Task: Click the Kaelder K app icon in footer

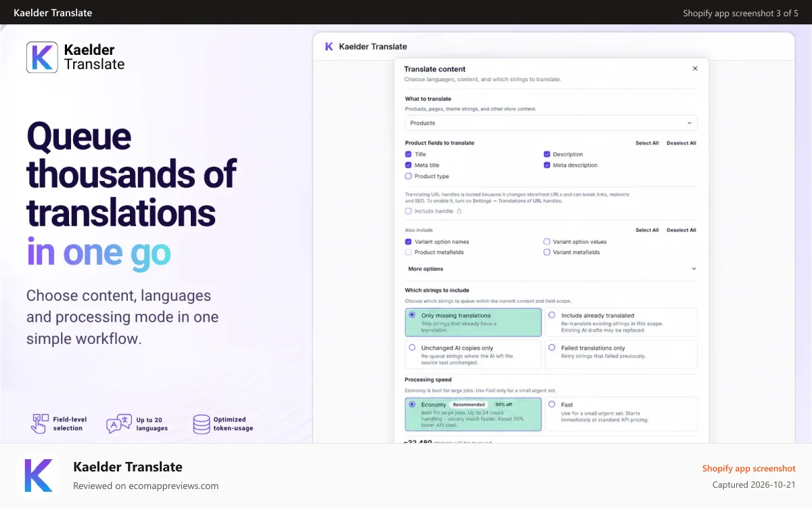Action: (x=38, y=475)
